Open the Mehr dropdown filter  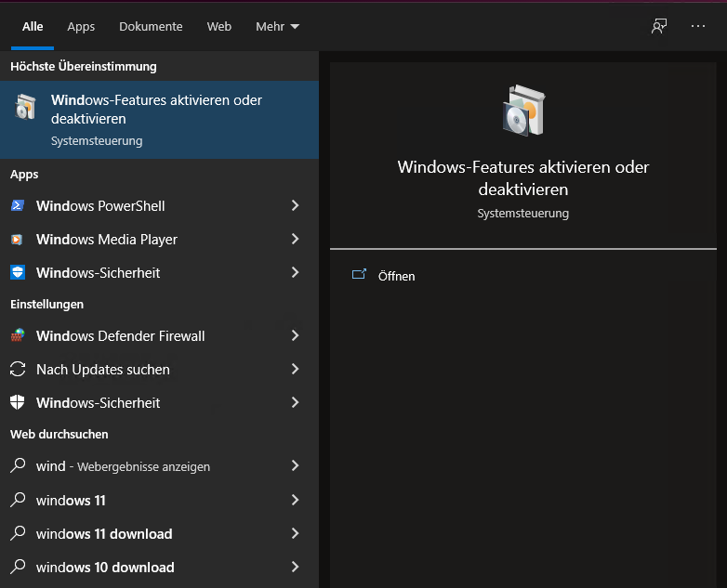click(x=277, y=27)
